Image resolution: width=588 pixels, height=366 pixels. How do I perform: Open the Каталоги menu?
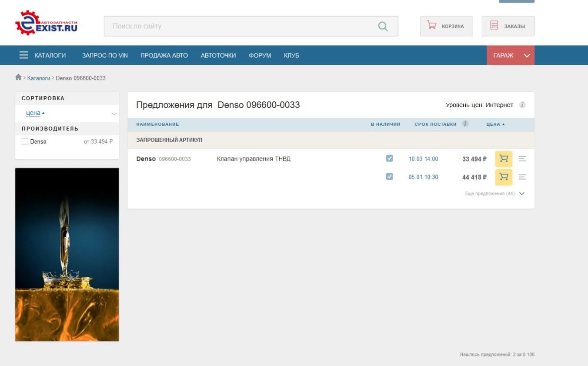50,55
